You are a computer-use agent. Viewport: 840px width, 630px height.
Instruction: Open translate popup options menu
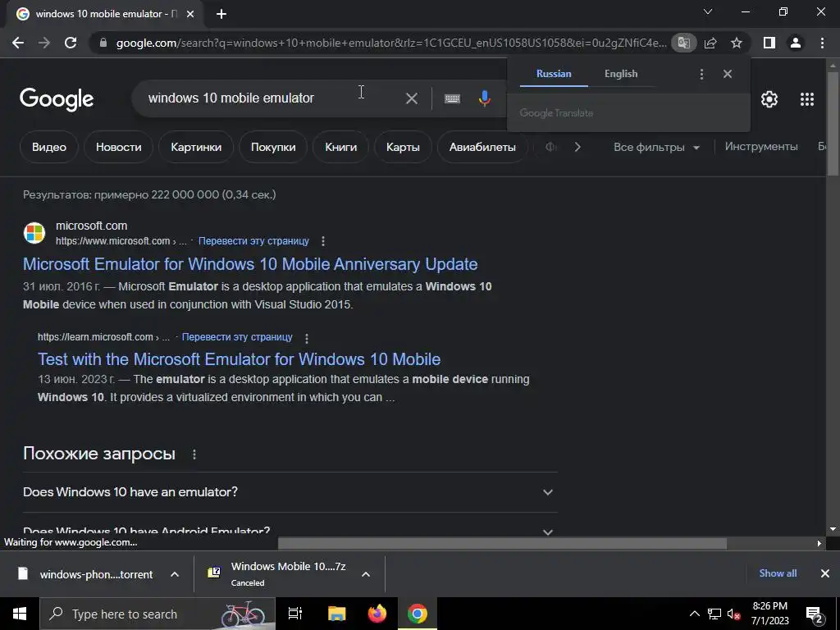[702, 74]
